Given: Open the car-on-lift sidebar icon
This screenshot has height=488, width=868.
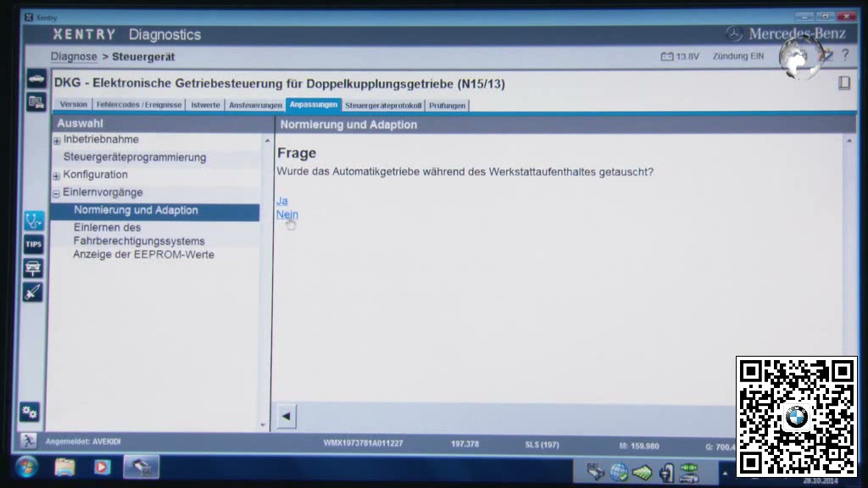Looking at the screenshot, I should 33,269.
